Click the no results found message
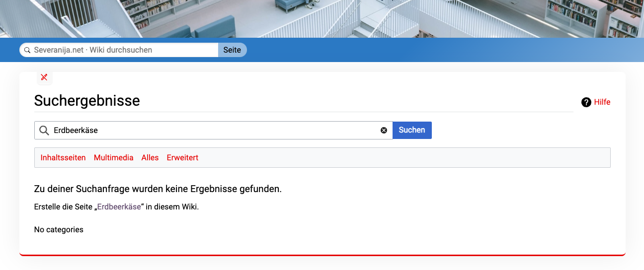Image resolution: width=644 pixels, height=270 pixels. tap(158, 189)
